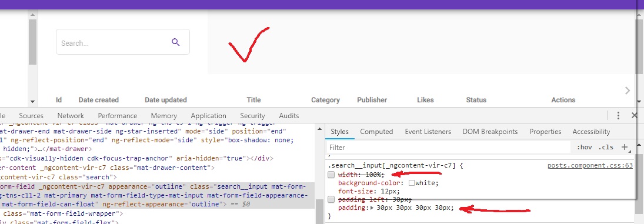This screenshot has width=644, height=224.
Task: Select the Computed sidebar tab
Action: 376,132
